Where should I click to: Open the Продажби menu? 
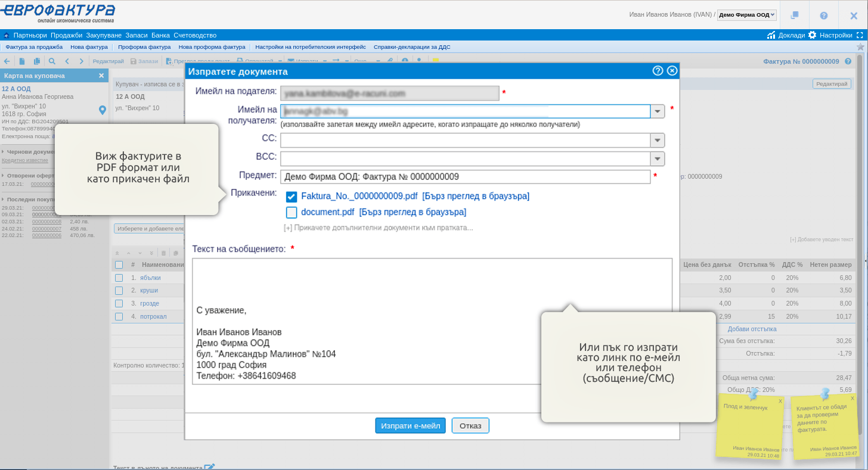click(x=67, y=35)
